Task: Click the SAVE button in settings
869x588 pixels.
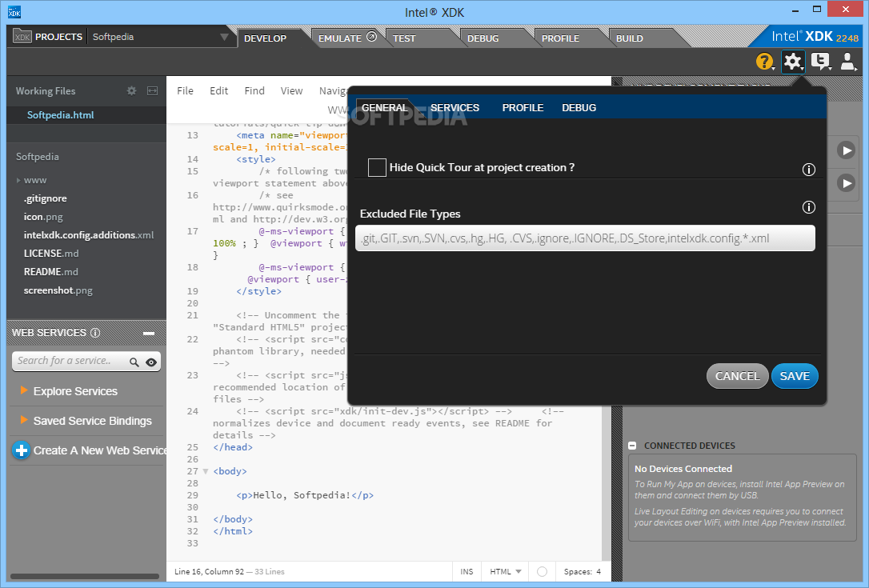Action: [x=795, y=376]
